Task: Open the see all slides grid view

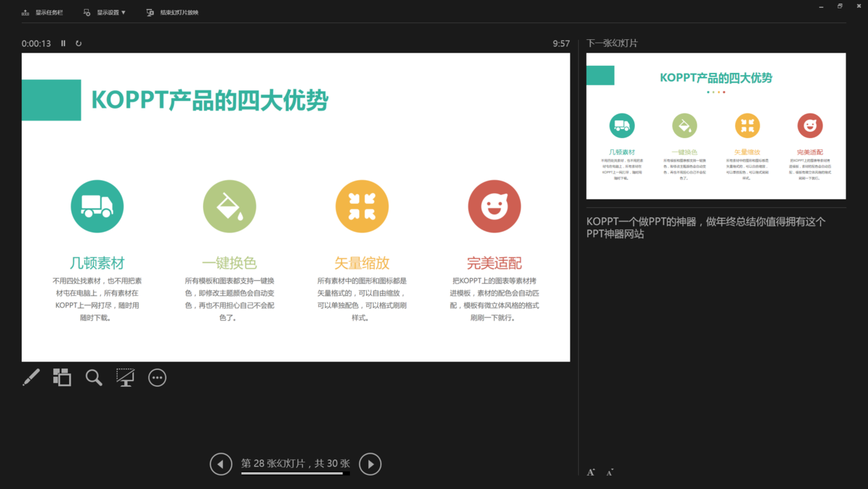Action: click(62, 378)
